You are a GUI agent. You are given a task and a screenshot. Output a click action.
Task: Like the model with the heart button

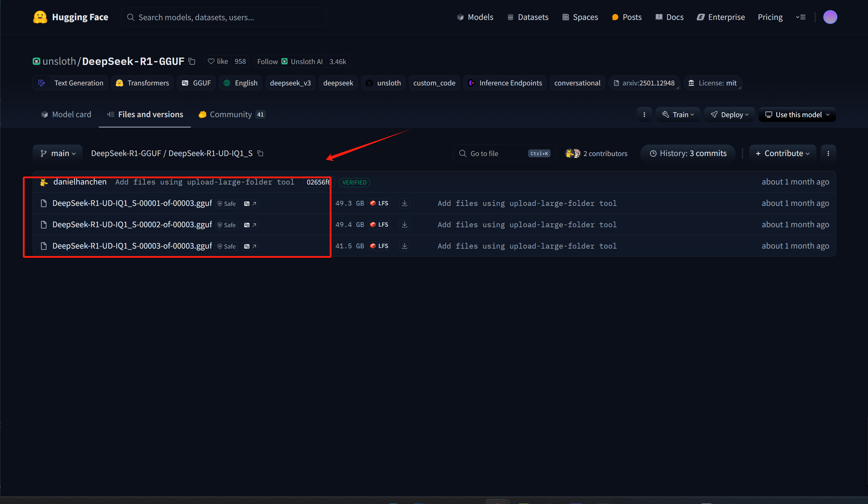pos(218,62)
